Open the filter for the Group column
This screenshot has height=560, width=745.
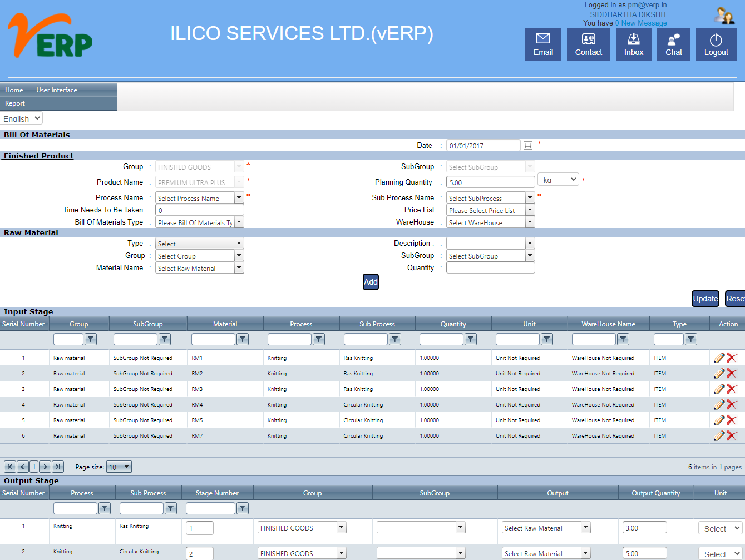pos(91,339)
